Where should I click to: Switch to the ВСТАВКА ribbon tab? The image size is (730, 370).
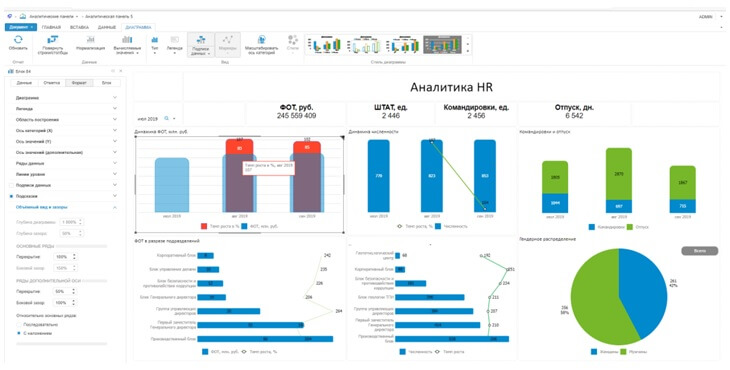pyautogui.click(x=79, y=27)
